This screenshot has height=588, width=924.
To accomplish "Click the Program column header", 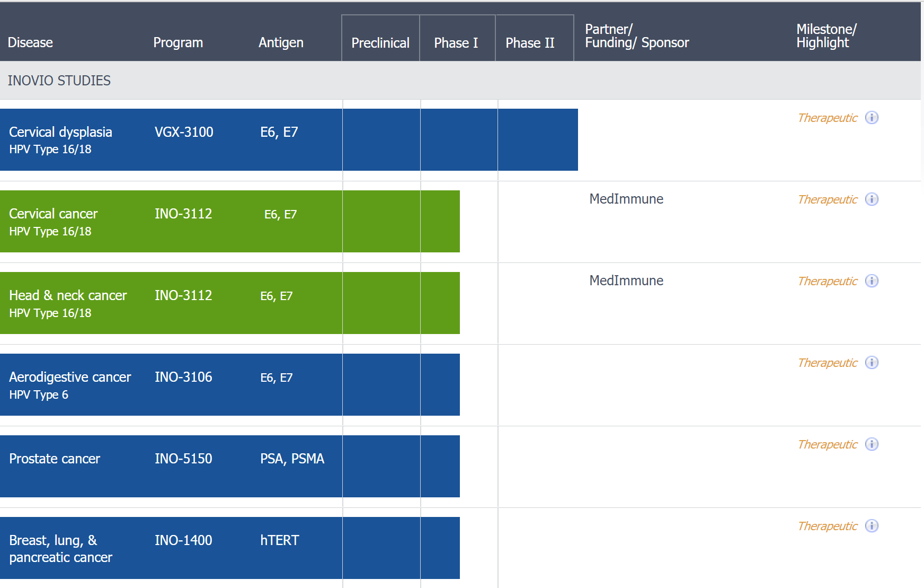I will 178,42.
